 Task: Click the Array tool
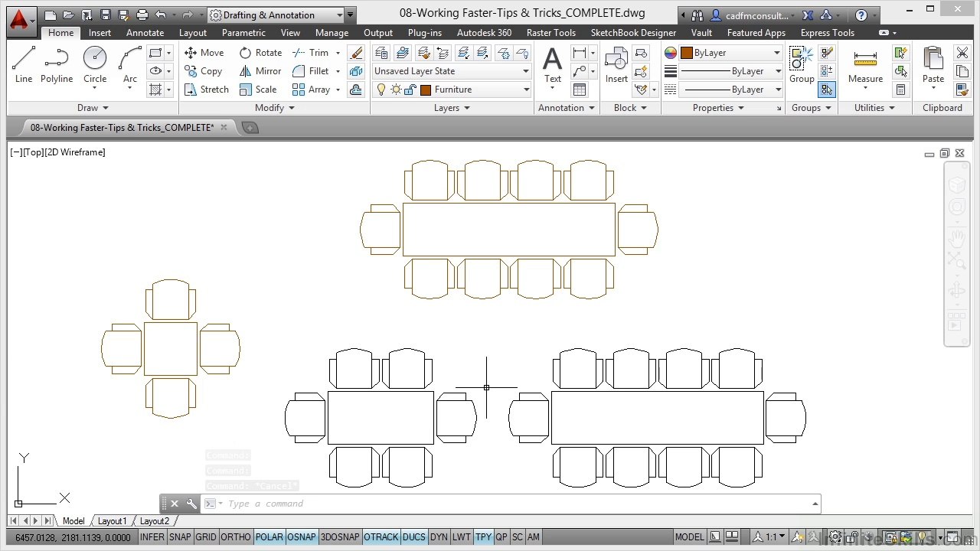point(311,90)
